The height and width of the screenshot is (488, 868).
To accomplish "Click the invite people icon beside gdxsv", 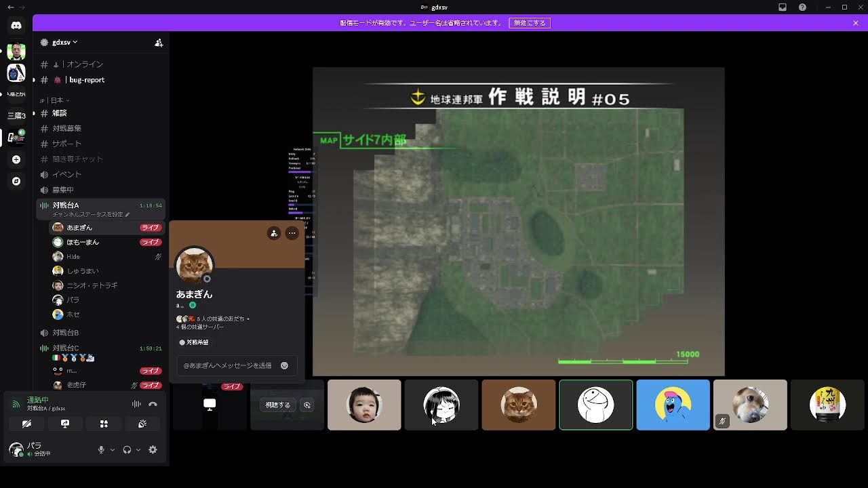I will pos(159,42).
